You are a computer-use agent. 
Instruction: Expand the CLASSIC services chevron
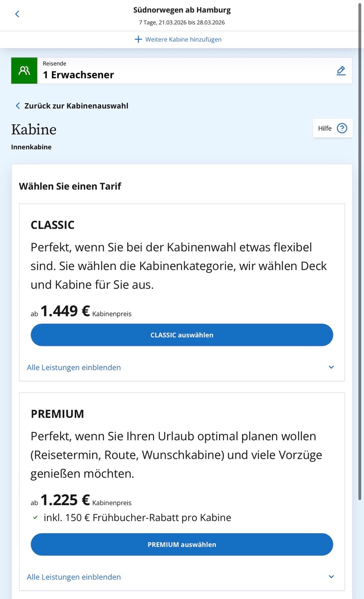(332, 367)
